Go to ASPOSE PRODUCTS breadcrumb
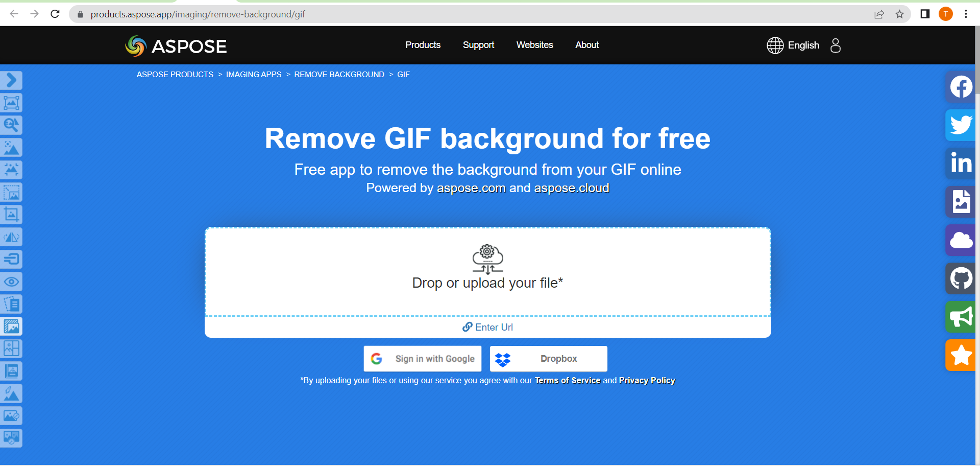The width and height of the screenshot is (980, 466). tap(175, 75)
